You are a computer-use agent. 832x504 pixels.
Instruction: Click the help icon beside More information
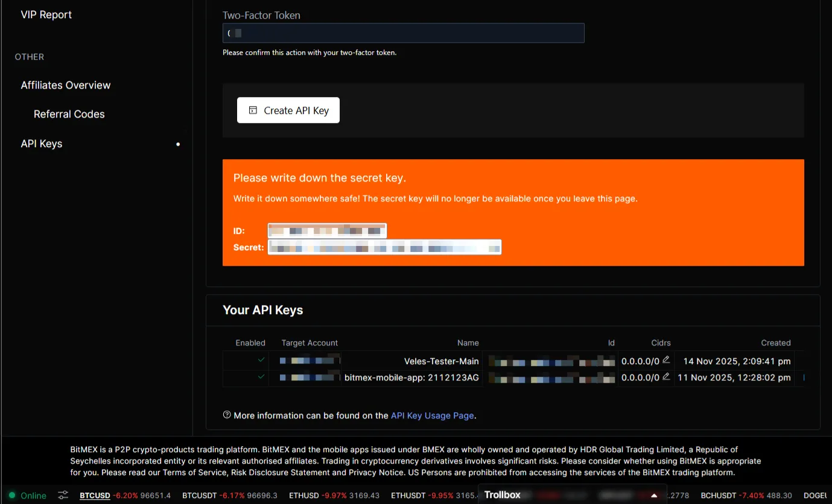[227, 415]
